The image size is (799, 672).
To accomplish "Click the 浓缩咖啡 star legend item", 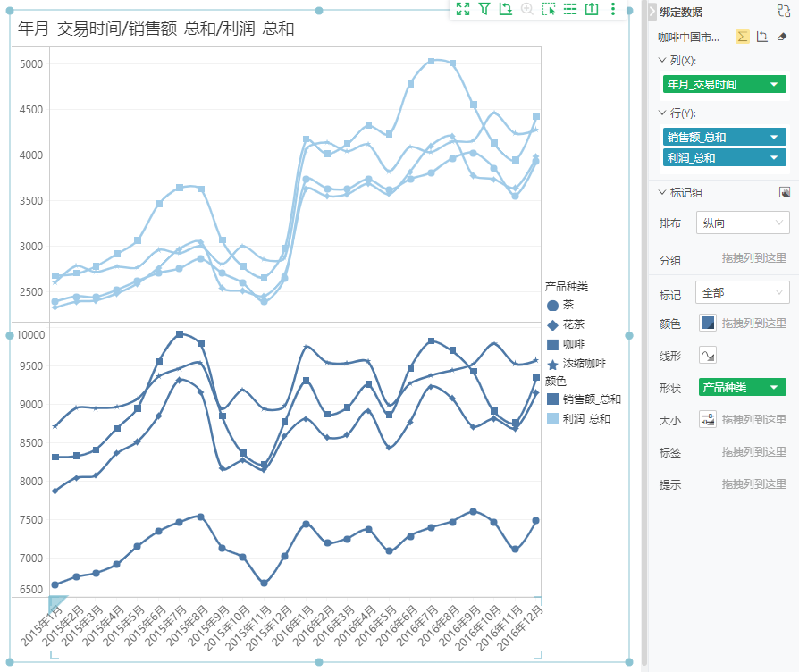I will tap(576, 364).
